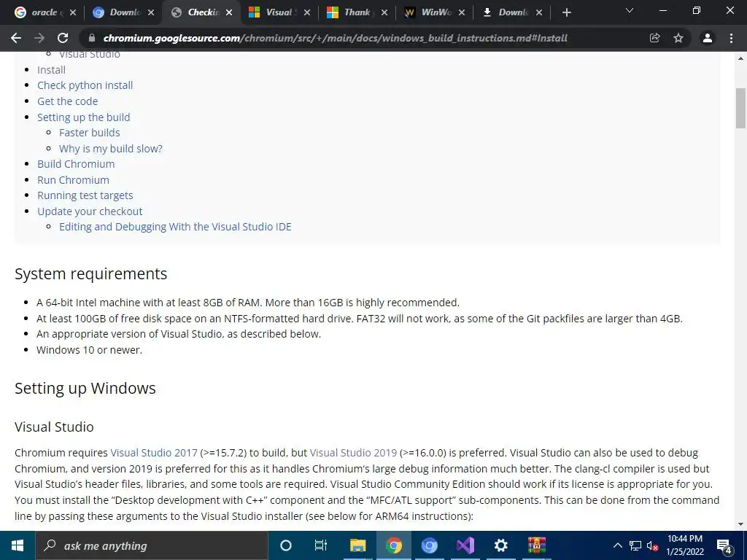The width and height of the screenshot is (747, 560).
Task: Click the Windows 10 or newer bullet
Action: (x=90, y=350)
